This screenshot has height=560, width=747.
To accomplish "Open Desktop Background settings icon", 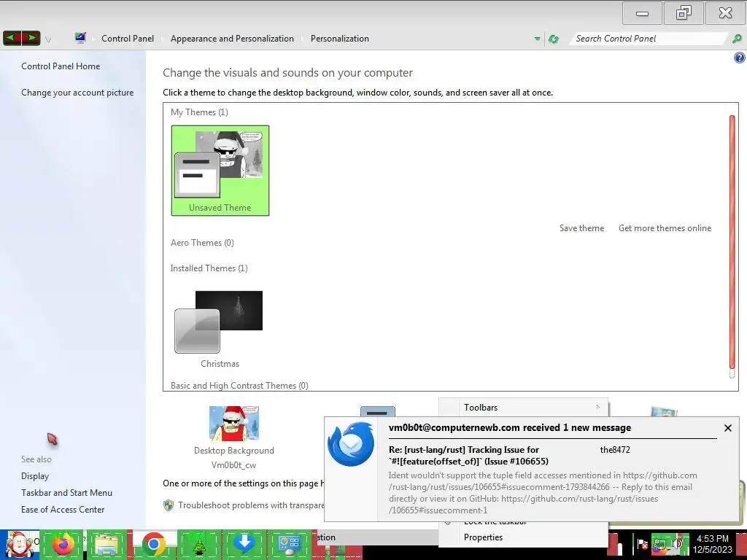I will point(234,424).
